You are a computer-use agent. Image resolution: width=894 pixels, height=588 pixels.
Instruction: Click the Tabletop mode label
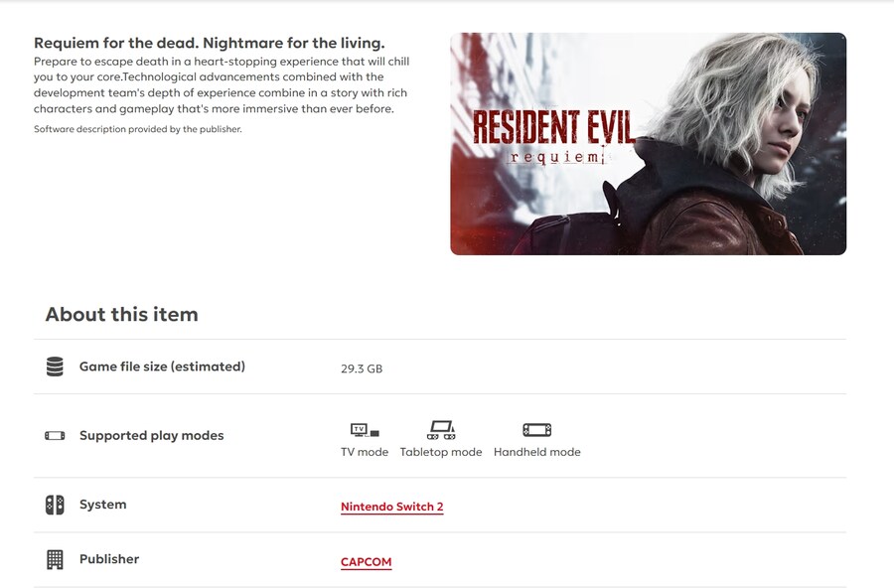tap(441, 452)
